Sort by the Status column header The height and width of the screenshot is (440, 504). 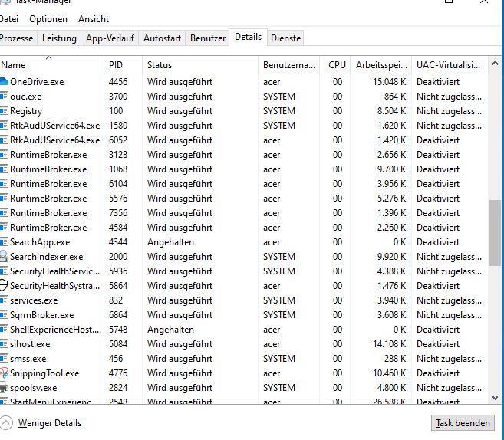200,65
